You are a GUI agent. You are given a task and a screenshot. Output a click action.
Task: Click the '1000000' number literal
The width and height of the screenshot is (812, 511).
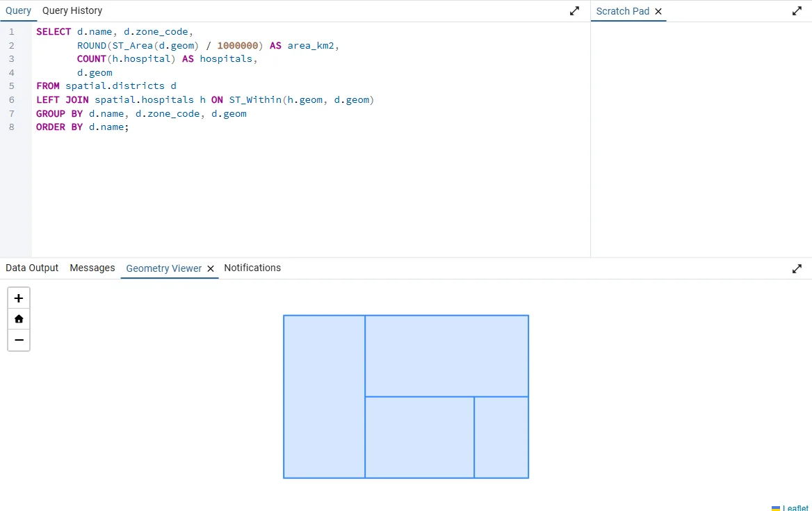pos(238,46)
